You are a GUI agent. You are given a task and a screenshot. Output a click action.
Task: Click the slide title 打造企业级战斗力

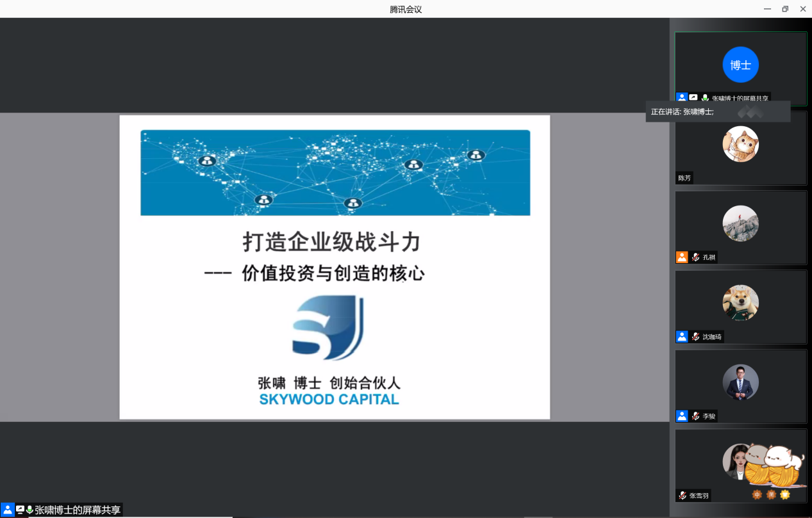(331, 243)
